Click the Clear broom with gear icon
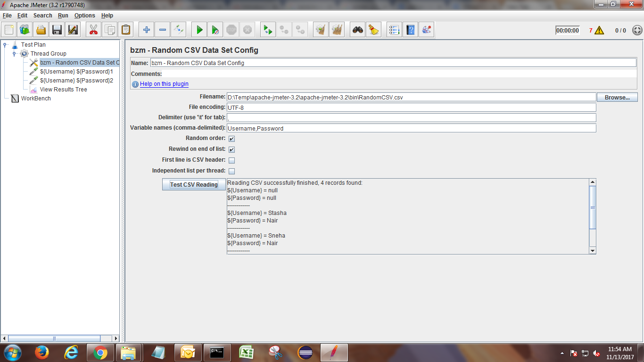Viewport: 644px width, 362px height. coord(321,30)
